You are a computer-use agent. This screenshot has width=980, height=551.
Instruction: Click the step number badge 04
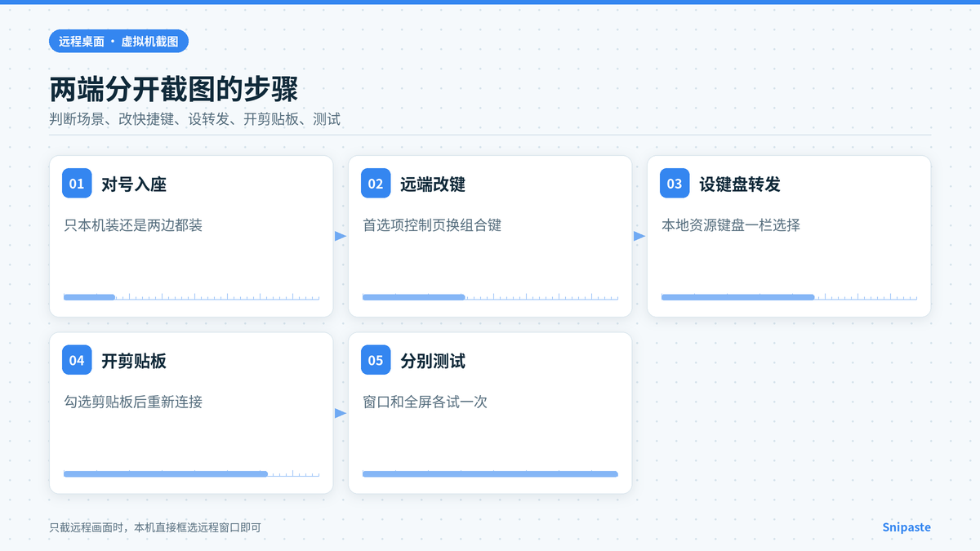[x=77, y=360]
